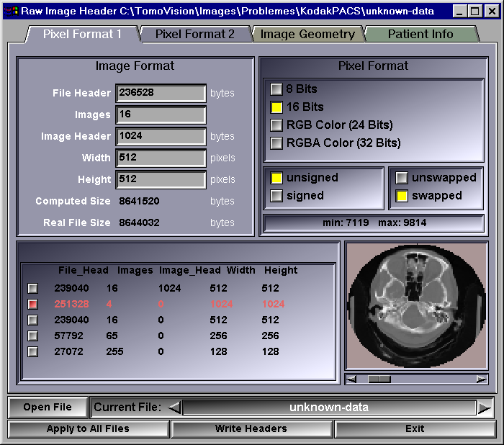
Task: Click the min/max value readout bar
Action: [374, 223]
